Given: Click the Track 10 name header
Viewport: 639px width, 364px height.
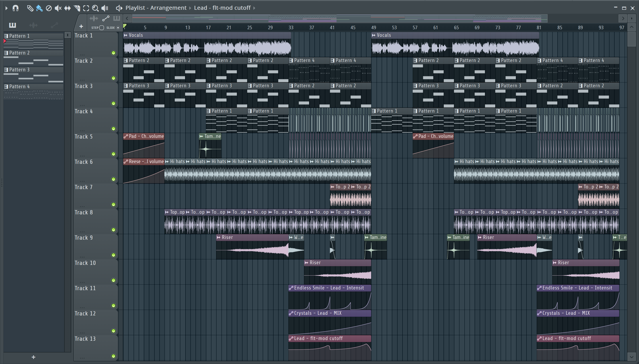Looking at the screenshot, I should coord(85,263).
